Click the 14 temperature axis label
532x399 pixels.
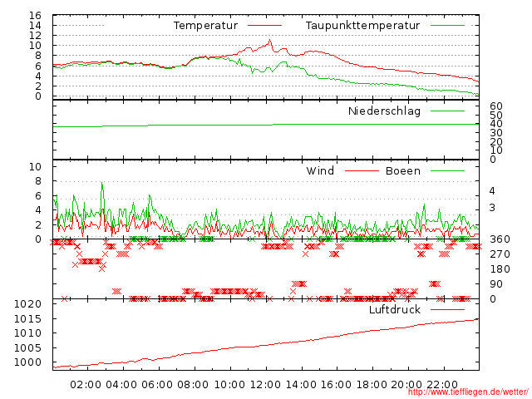[x=35, y=26]
